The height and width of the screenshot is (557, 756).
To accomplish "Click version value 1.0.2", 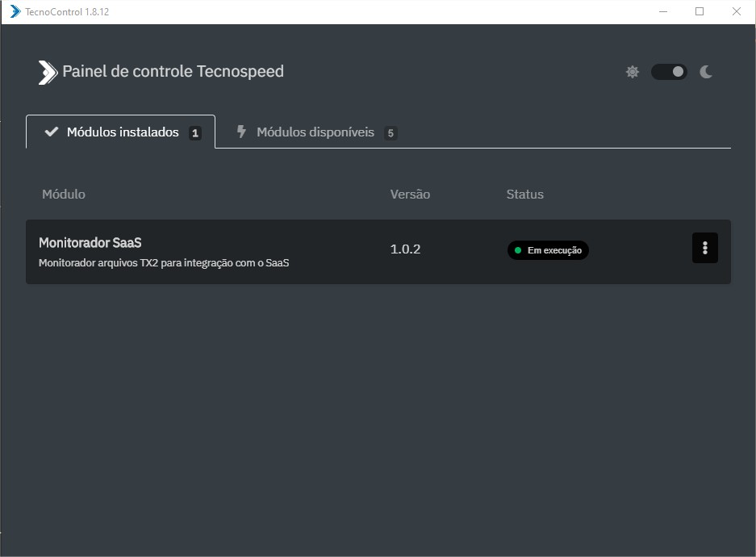I will point(405,249).
